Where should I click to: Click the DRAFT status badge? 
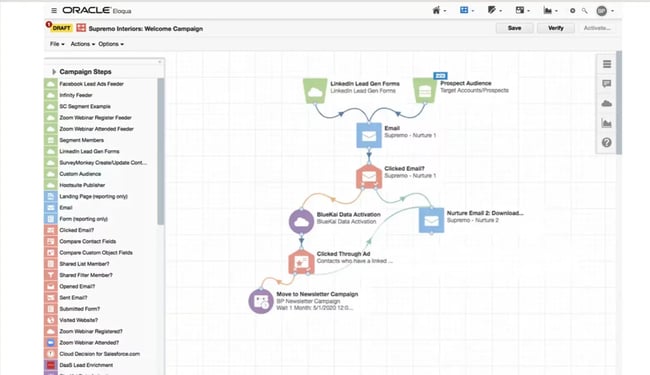pos(61,28)
